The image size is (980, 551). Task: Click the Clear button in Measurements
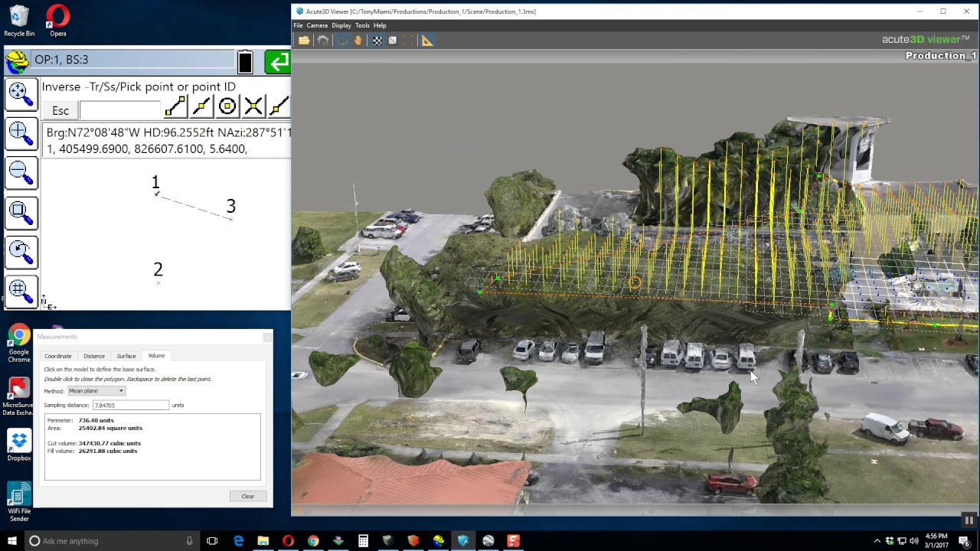coord(248,496)
